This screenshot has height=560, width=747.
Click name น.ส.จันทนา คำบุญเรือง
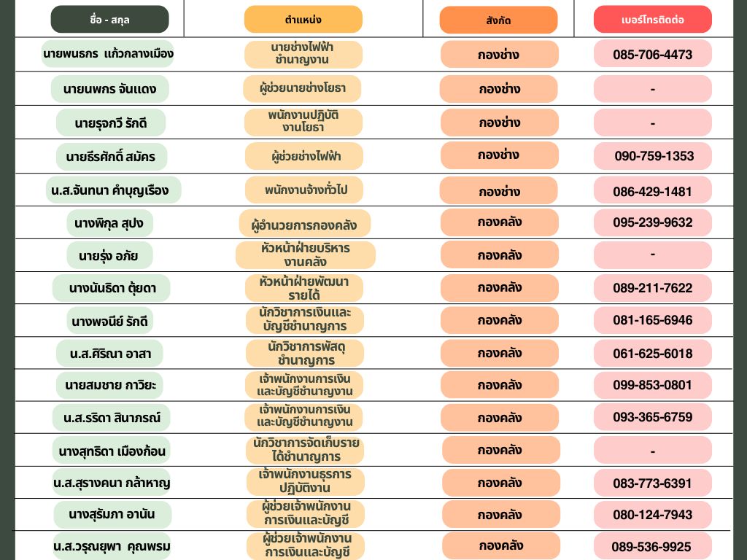(x=110, y=191)
